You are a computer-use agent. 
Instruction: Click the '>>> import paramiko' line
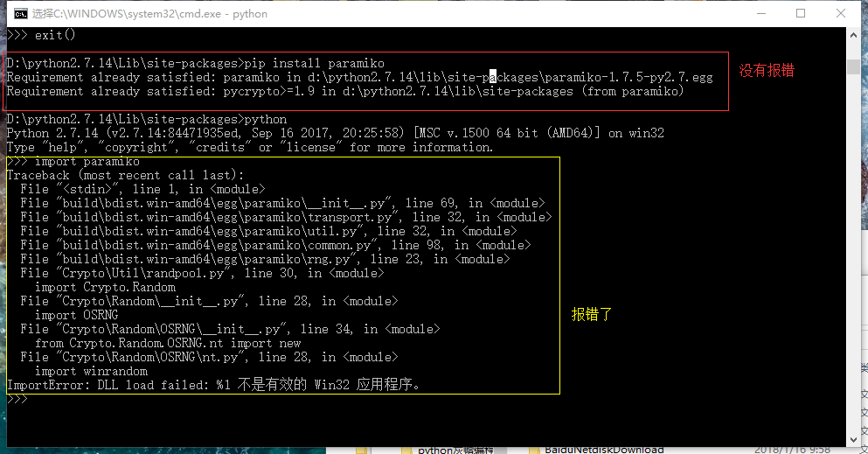[73, 162]
